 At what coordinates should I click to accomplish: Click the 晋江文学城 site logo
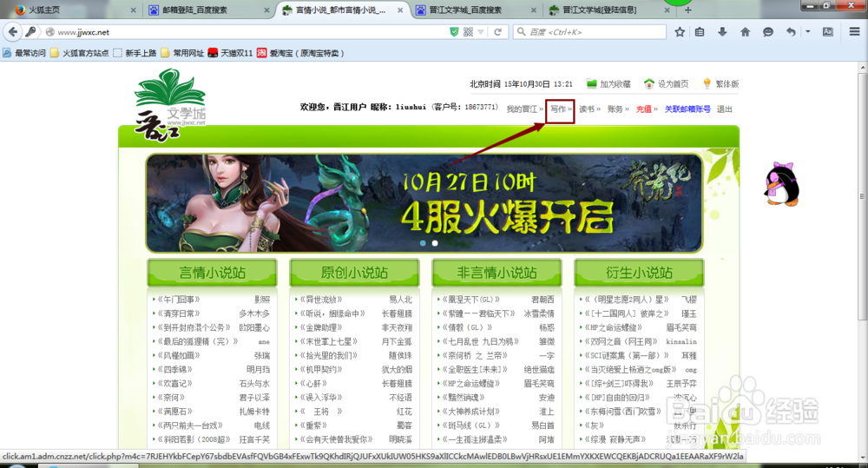(x=170, y=105)
